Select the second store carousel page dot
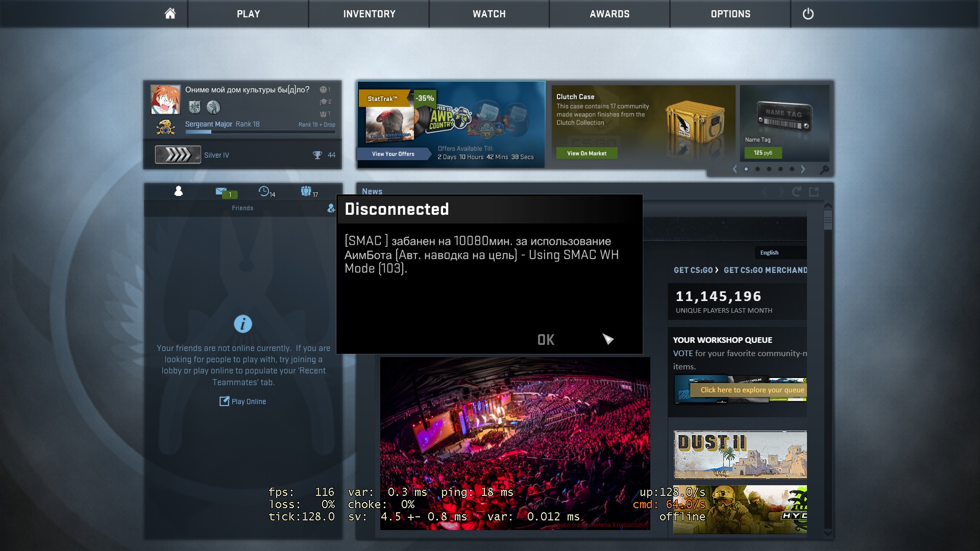 click(757, 169)
